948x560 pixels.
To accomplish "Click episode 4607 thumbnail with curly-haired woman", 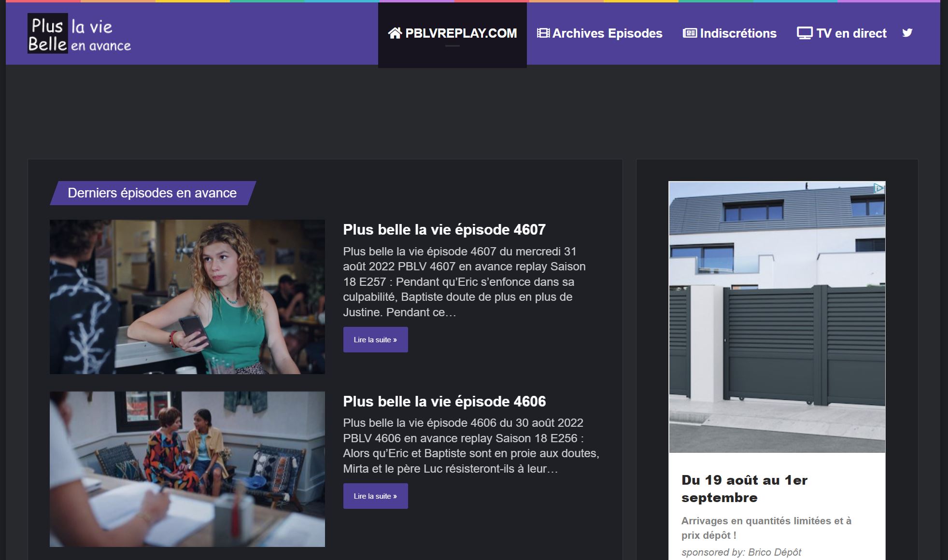I will 187,297.
